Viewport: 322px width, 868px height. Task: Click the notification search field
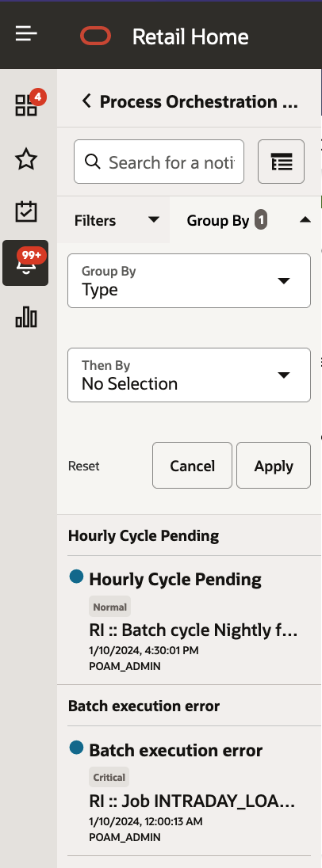159,162
